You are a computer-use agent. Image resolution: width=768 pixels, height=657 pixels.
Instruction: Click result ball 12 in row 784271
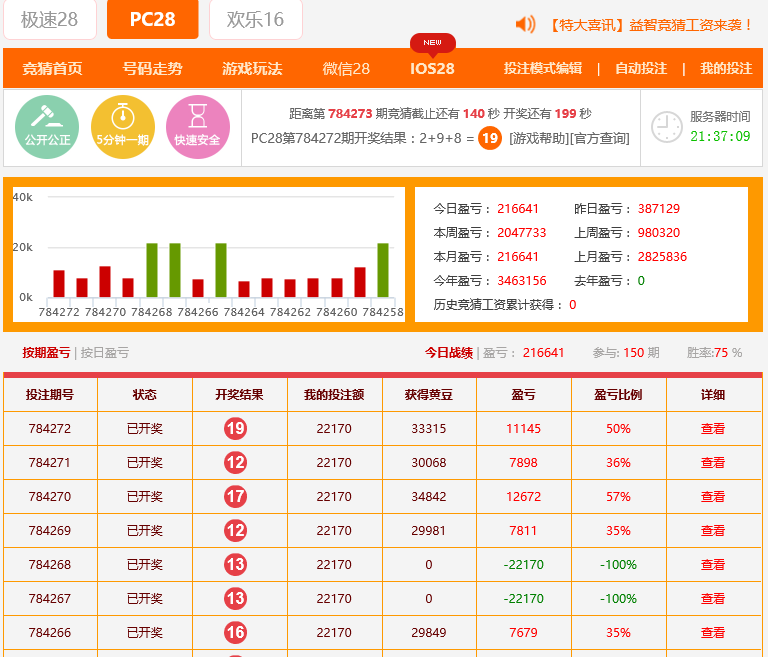(236, 462)
